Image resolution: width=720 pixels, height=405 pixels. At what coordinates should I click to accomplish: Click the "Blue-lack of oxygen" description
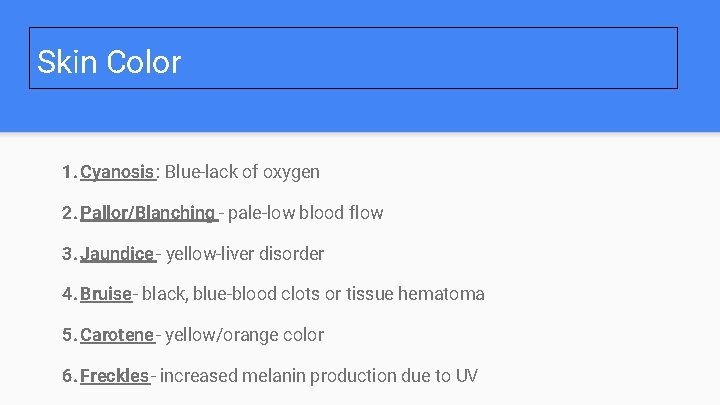coord(242,172)
